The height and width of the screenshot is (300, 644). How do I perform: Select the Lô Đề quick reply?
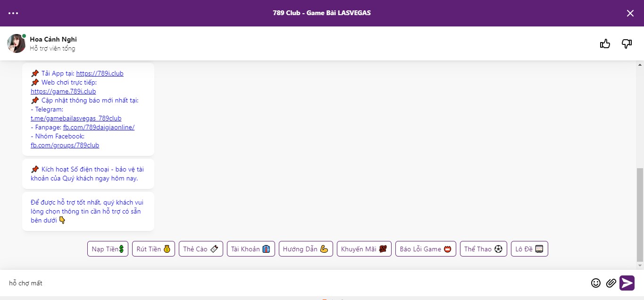point(529,249)
